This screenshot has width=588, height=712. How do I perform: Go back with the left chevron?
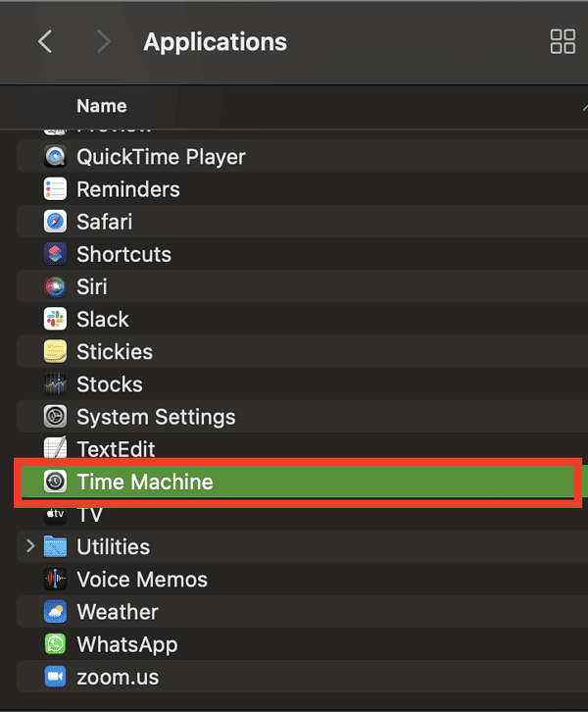(x=44, y=42)
